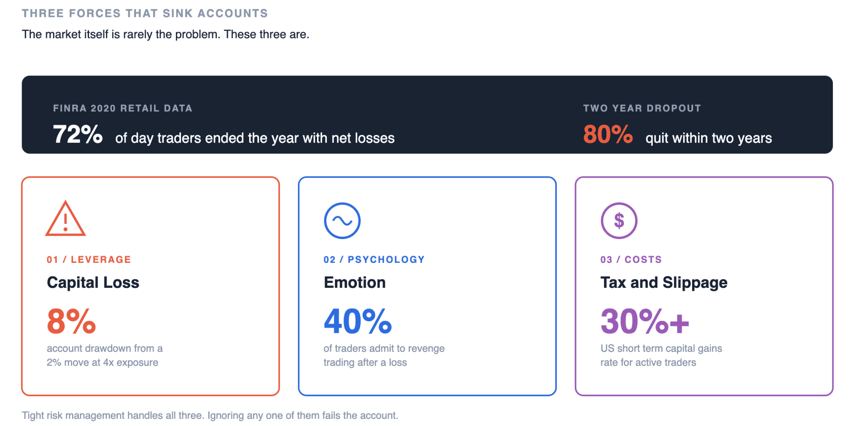The width and height of the screenshot is (868, 426).
Task: Click the "Tax and Slippage" card title
Action: 664,283
